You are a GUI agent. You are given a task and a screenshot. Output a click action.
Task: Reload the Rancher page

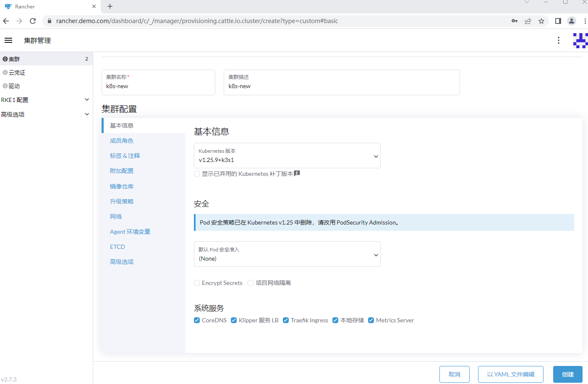pos(33,21)
